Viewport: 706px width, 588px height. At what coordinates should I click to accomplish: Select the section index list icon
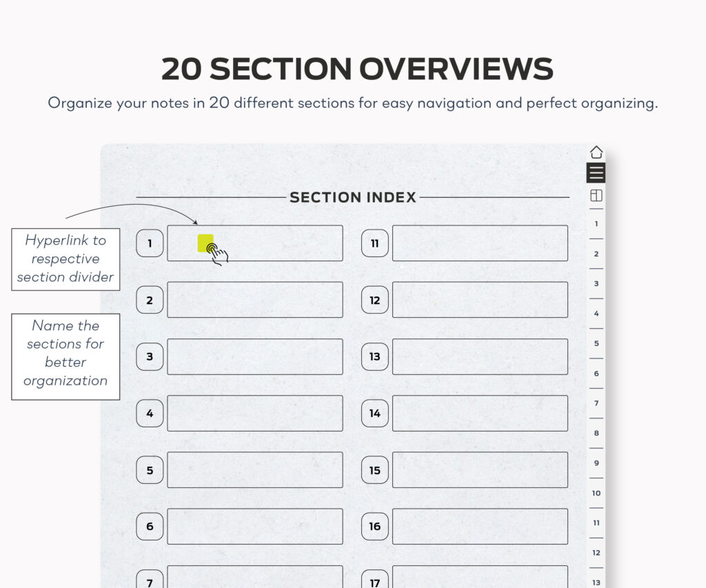coord(596,173)
